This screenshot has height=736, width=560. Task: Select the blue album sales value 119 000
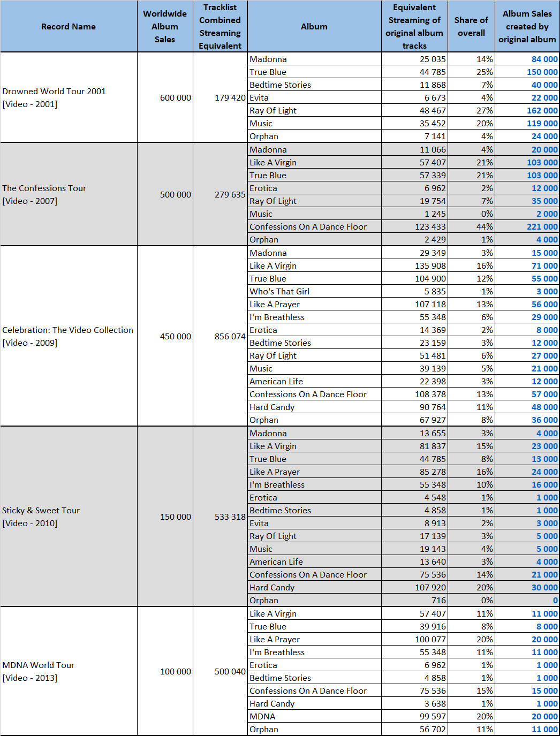(x=527, y=123)
